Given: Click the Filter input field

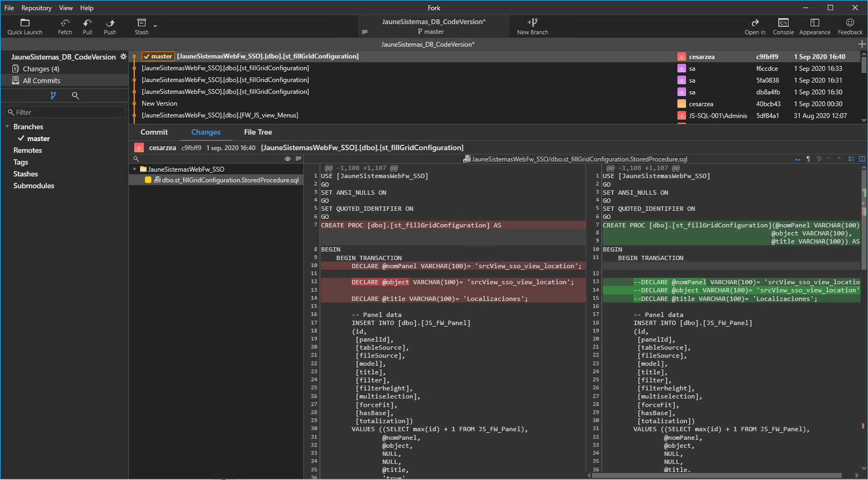Looking at the screenshot, I should tap(65, 112).
